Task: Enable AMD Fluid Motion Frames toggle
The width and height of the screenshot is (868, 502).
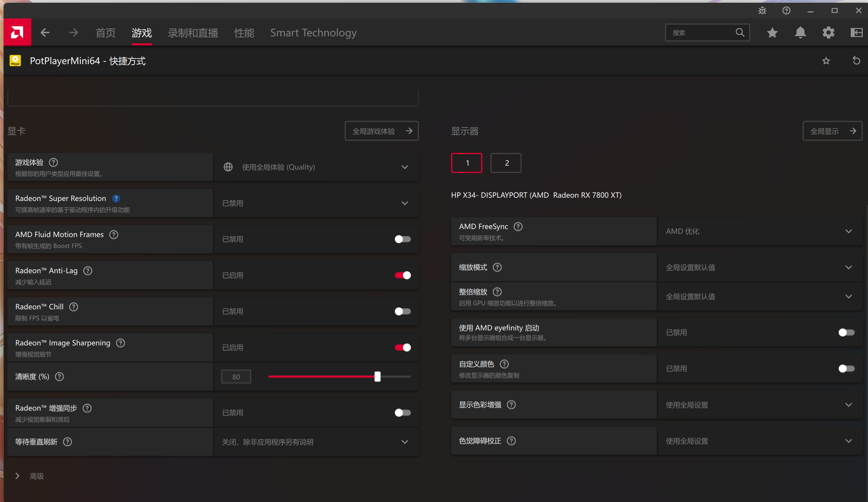Action: tap(402, 239)
